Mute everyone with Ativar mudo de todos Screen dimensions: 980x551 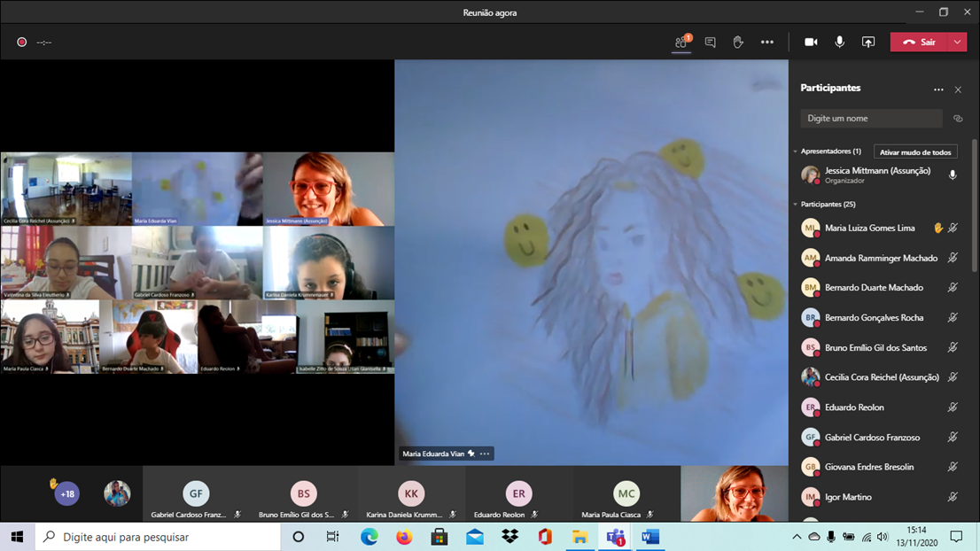(x=915, y=151)
